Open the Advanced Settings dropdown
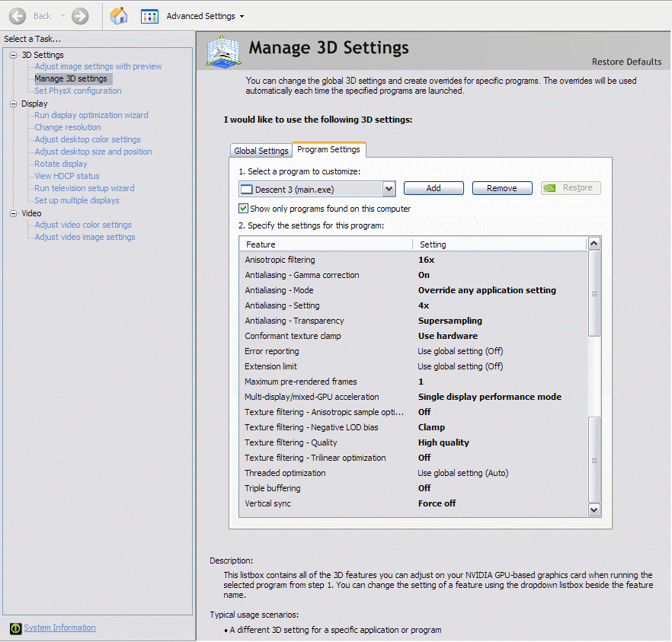 click(x=242, y=16)
